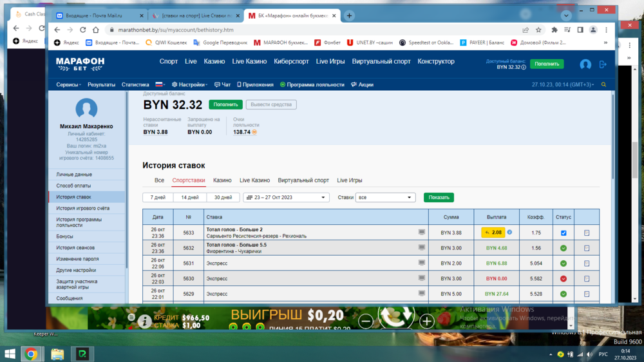
Task: Open the date range dropdown 23–27 Окт 2023
Action: (286, 198)
